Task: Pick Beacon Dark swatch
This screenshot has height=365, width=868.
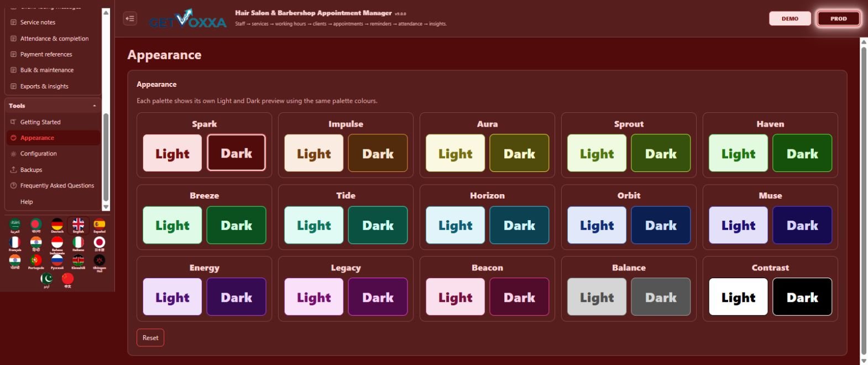Action: coord(520,297)
